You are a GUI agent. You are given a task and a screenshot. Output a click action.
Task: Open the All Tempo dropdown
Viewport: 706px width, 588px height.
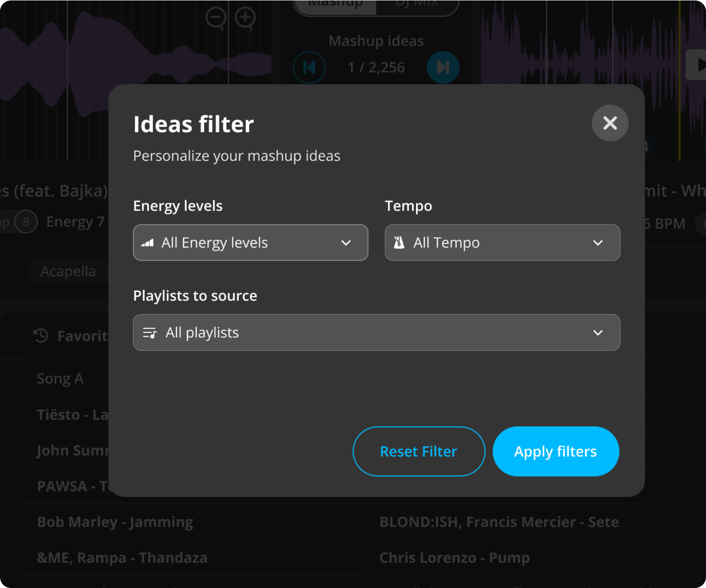[x=502, y=243]
